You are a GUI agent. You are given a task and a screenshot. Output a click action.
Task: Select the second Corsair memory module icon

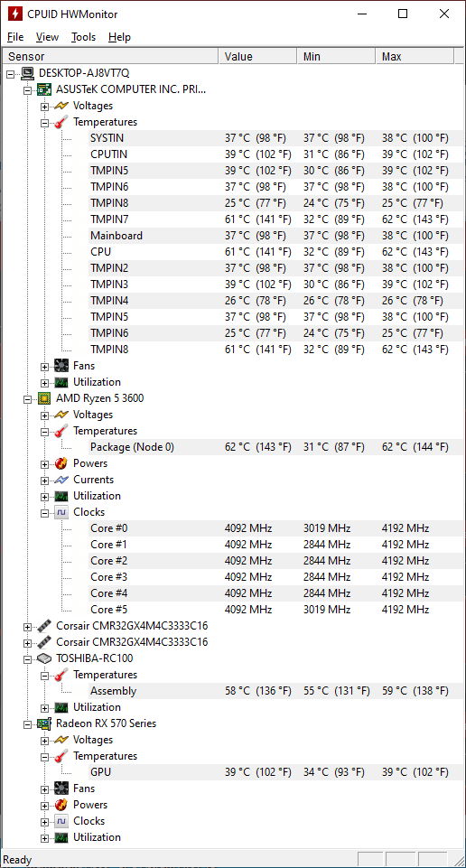(x=44, y=642)
